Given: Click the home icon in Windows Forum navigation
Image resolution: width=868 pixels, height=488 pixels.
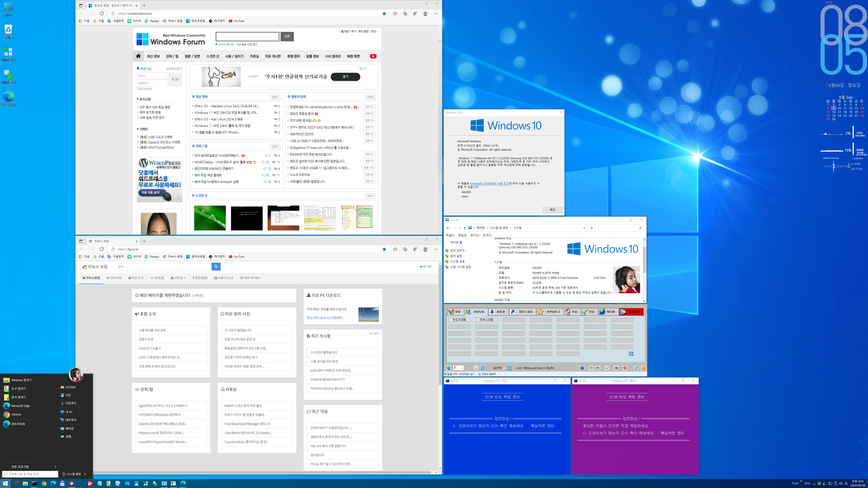Looking at the screenshot, I should tap(138, 56).
